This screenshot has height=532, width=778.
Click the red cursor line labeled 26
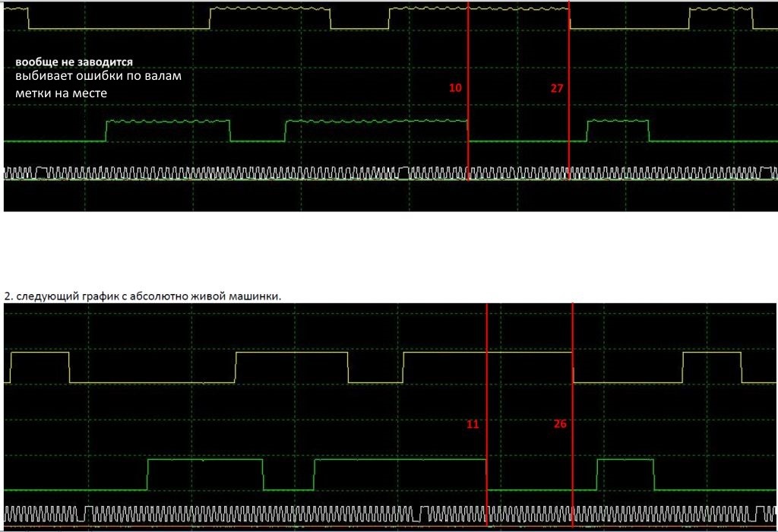click(x=573, y=414)
